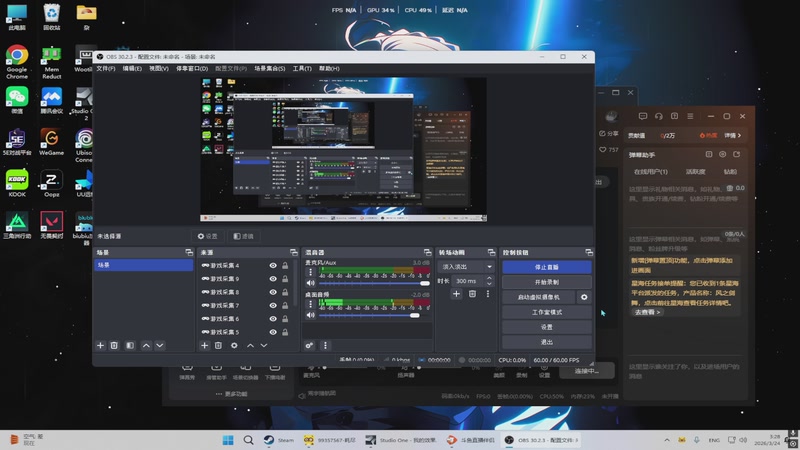
Task: Toggle eye icon for 游戏采集 5
Action: tap(273, 332)
